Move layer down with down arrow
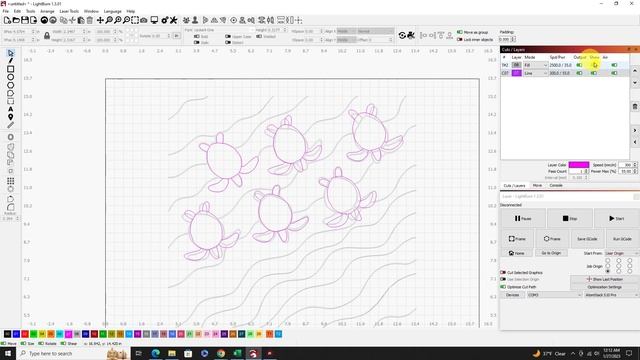Viewport: 640px width, 360px height. point(635,83)
